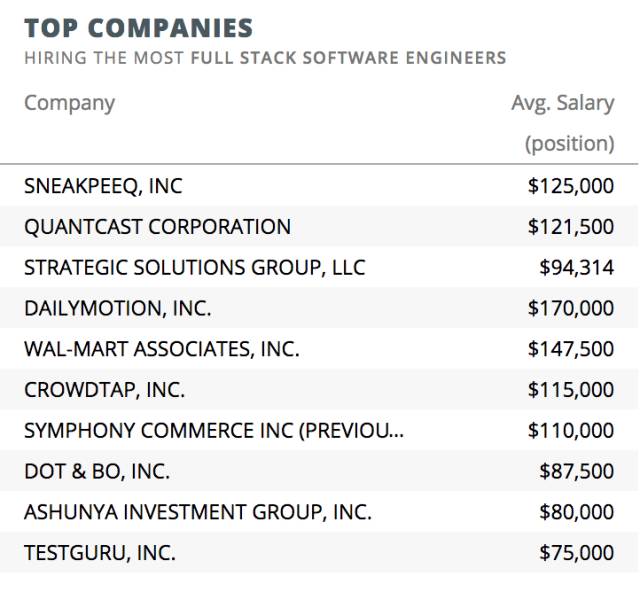Open ASHUNYA INVESTMENT GROUP, INC. link
The width and height of the screenshot is (640, 592).
pos(197,513)
